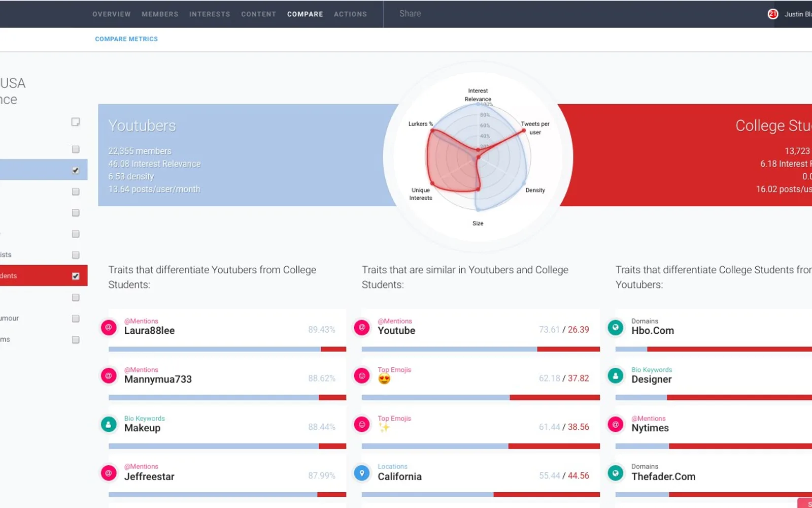Image resolution: width=812 pixels, height=508 pixels.
Task: Open the Justin user account menu
Action: (x=797, y=14)
